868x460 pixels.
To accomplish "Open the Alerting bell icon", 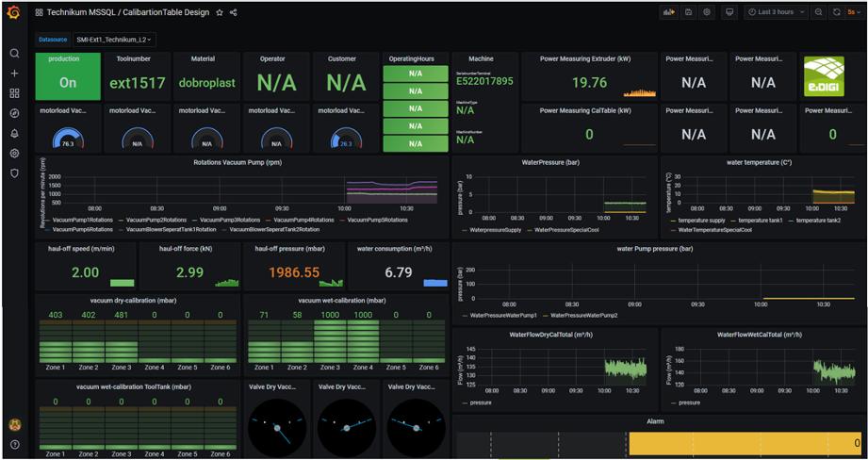I will click(x=14, y=133).
